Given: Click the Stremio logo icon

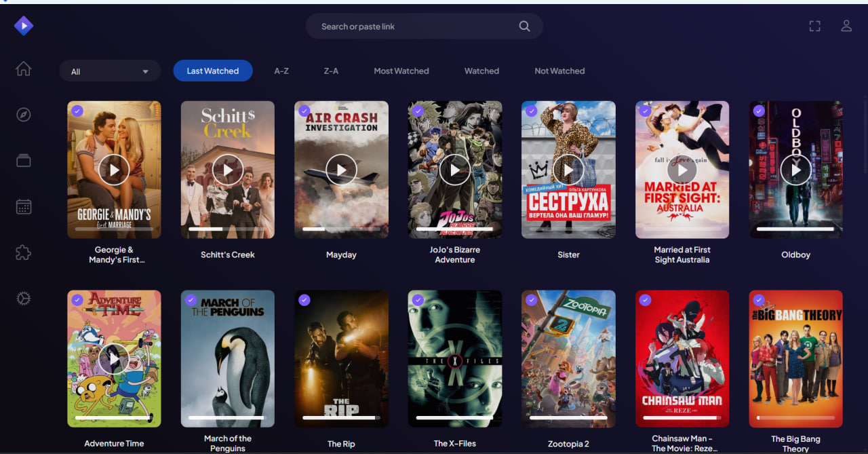Looking at the screenshot, I should [x=24, y=26].
